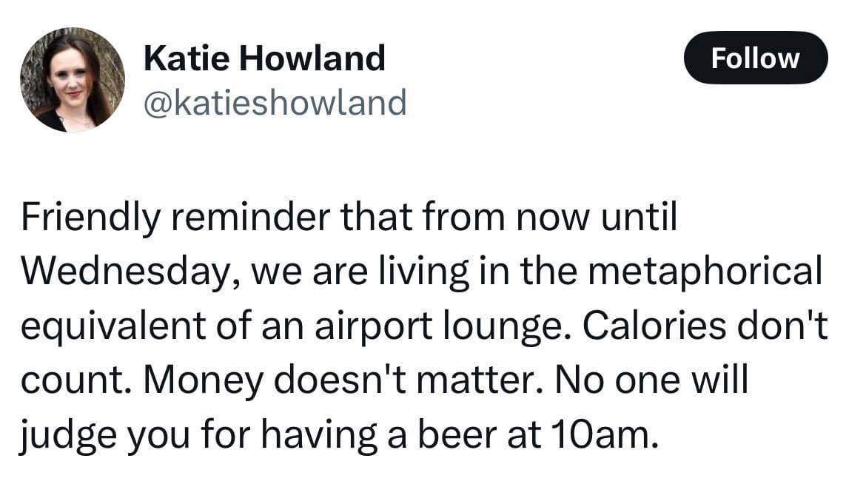Click the word "equivalent" in the tweet

(x=113, y=326)
